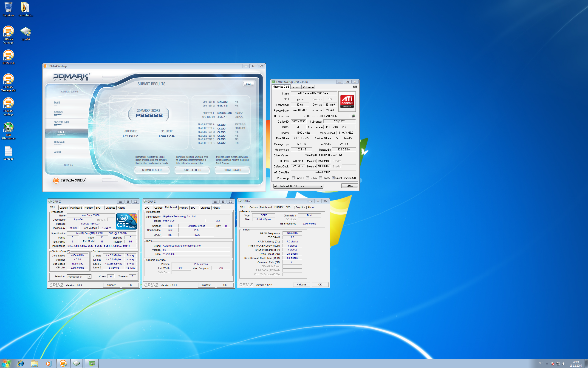
Task: Open the Action Center flag tray icon
Action: pos(553,364)
